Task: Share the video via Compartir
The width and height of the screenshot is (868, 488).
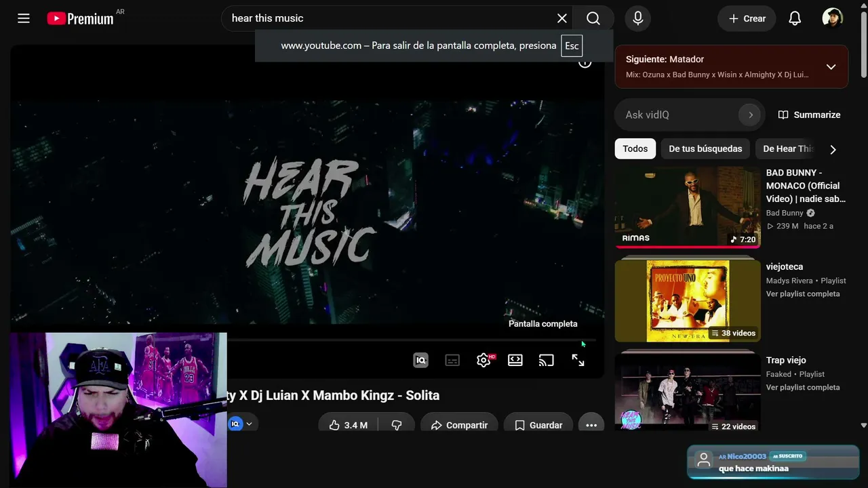Action: 459,425
